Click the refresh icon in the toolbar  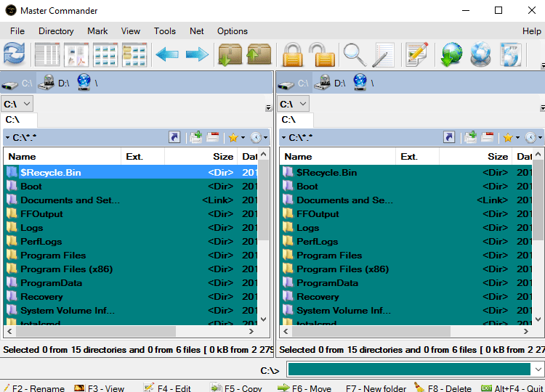14,55
